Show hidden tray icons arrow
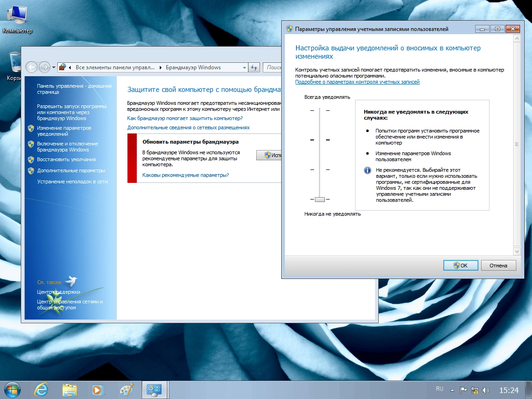This screenshot has height=399, width=532. pos(452,390)
